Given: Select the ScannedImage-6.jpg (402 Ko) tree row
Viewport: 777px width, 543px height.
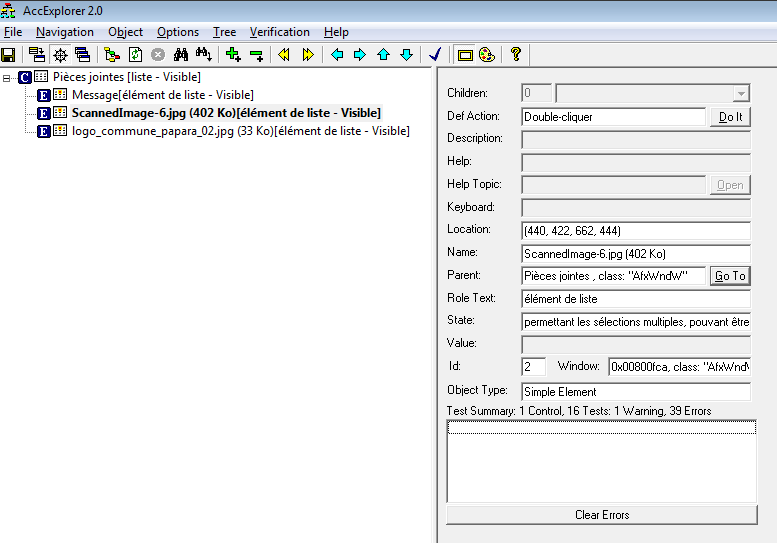Looking at the screenshot, I should (x=226, y=113).
